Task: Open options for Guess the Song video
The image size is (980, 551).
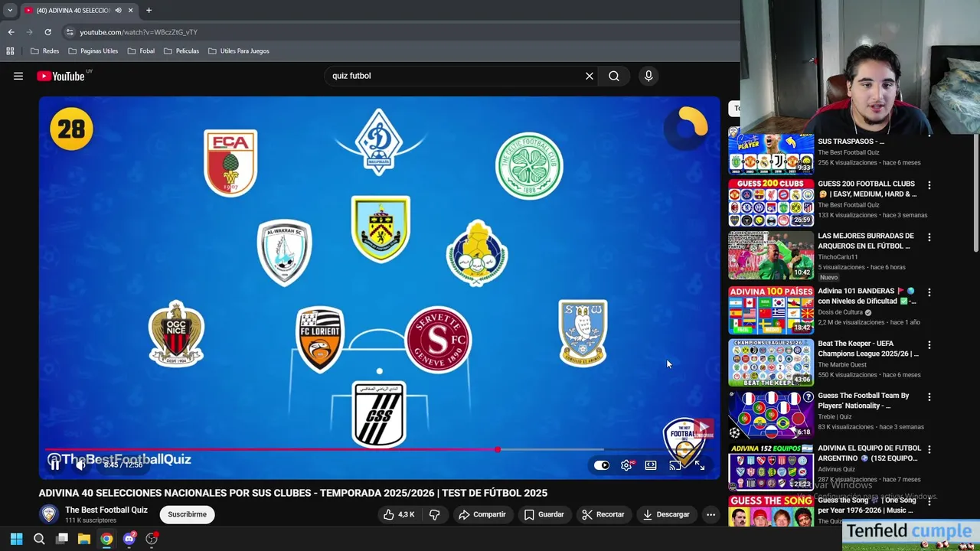Action: pyautogui.click(x=929, y=501)
